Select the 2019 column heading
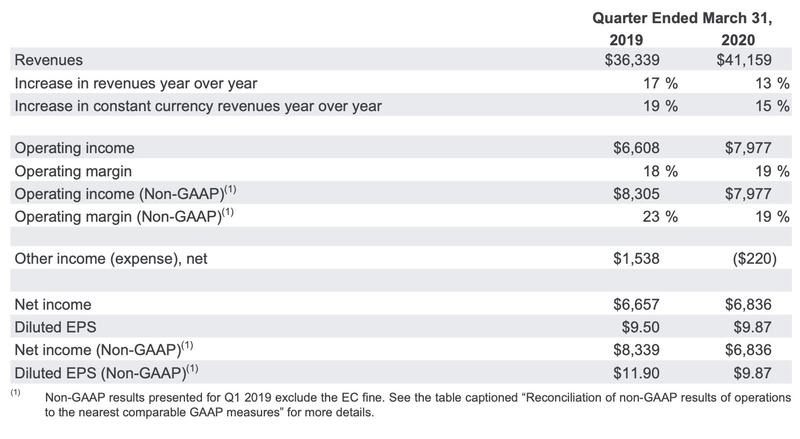The image size is (800, 439). pos(632,39)
